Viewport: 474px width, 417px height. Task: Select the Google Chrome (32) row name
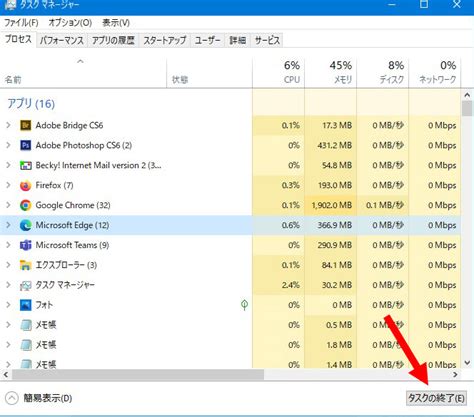click(x=73, y=205)
